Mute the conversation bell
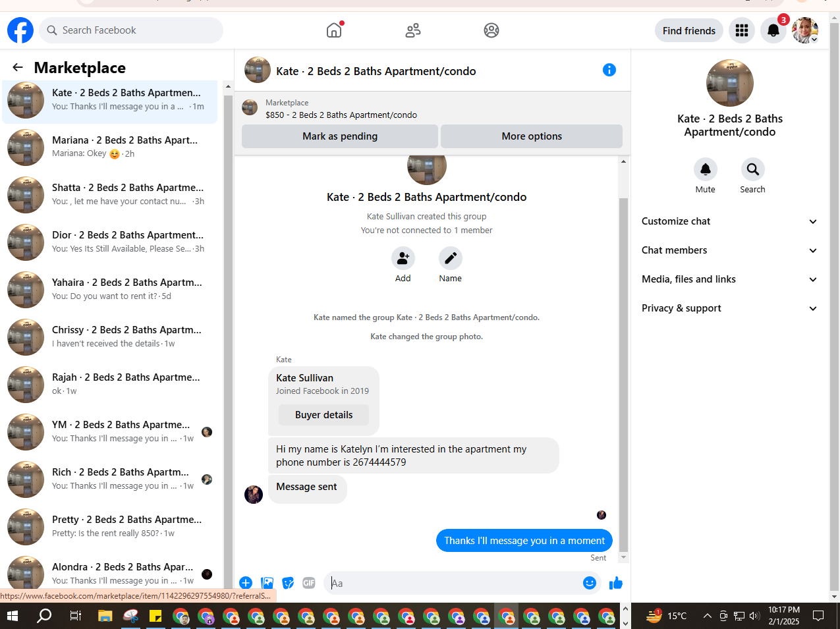Viewport: 840px width, 629px height. (x=706, y=169)
